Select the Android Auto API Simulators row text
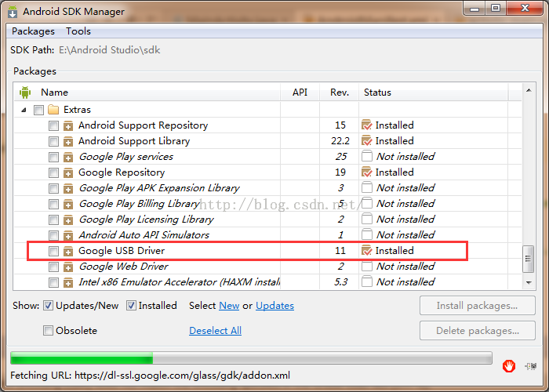The height and width of the screenshot is (392, 549). point(144,235)
